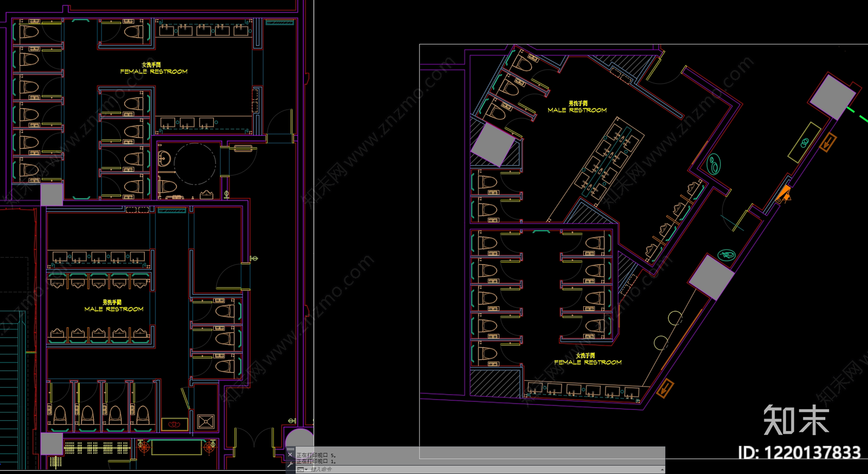
Task: Open recent commands dropdown in command line
Action: tap(303, 470)
